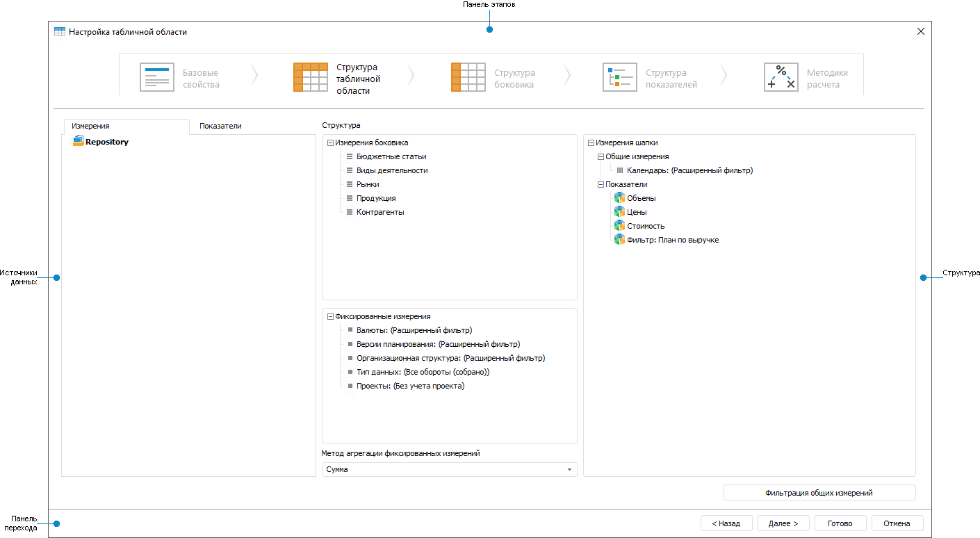Viewport: 980px width, 538px height.
Task: Click the Repository folder icon
Action: (x=78, y=141)
